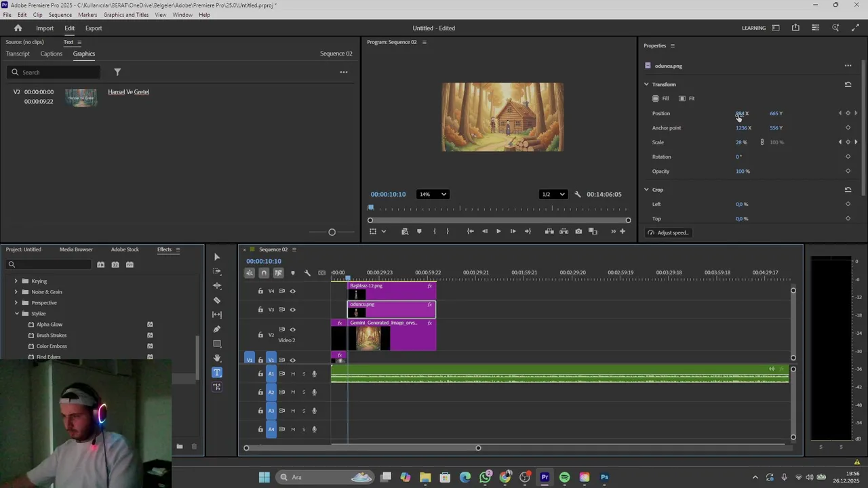
Task: Expand the Perspective effects folder
Action: click(16, 303)
